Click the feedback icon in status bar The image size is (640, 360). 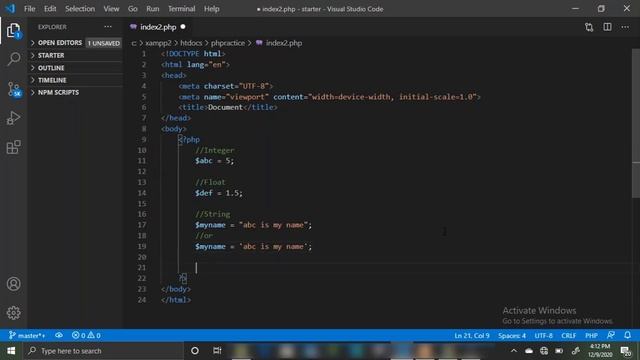tap(611, 335)
